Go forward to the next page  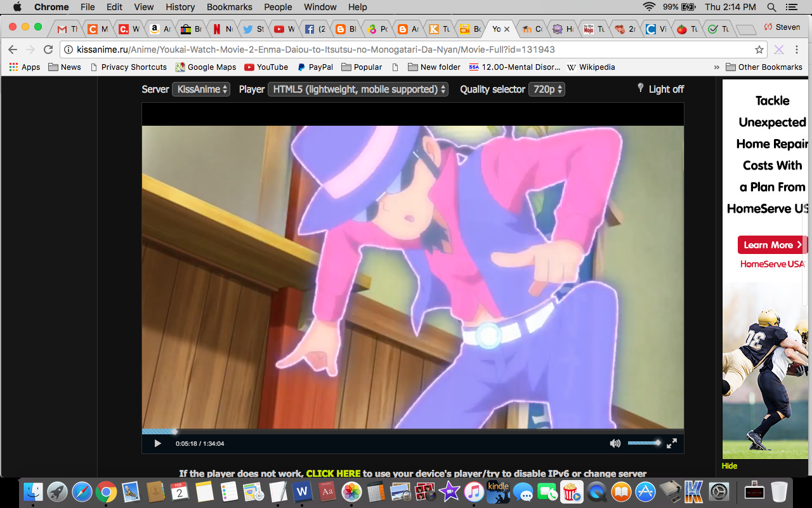[x=30, y=50]
